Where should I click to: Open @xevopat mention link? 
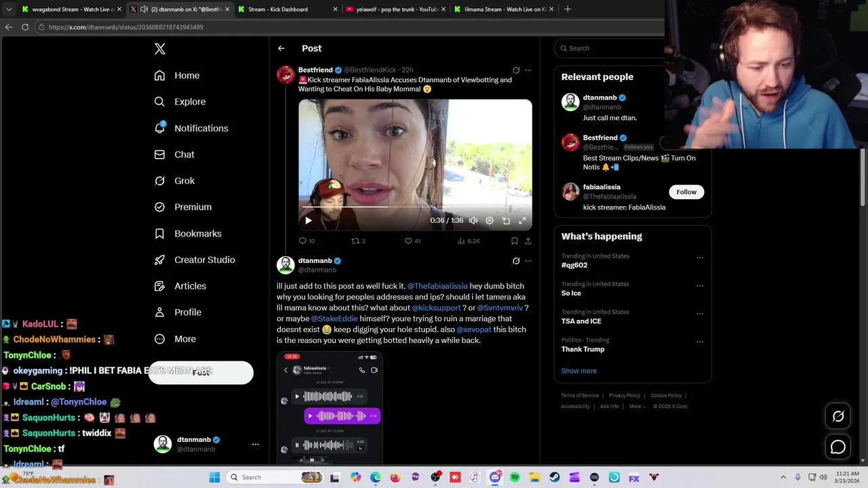pos(474,329)
